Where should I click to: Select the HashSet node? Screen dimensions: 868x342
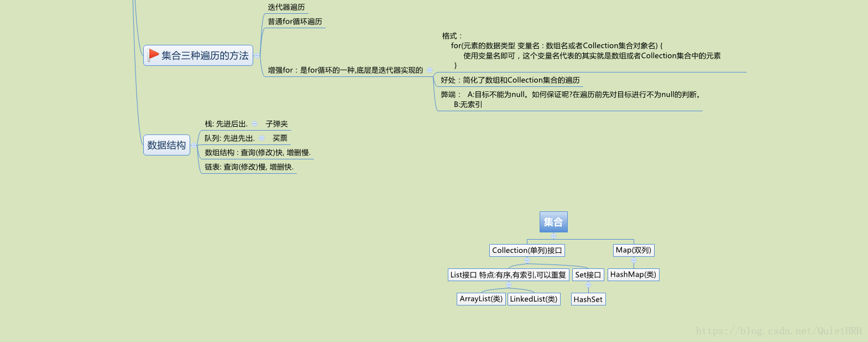pos(588,299)
